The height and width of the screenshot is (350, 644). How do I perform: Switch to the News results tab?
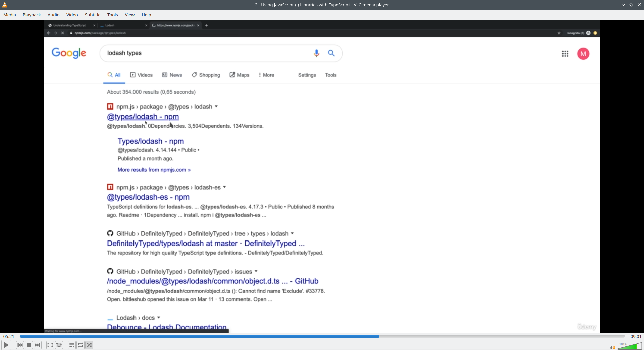(172, 75)
